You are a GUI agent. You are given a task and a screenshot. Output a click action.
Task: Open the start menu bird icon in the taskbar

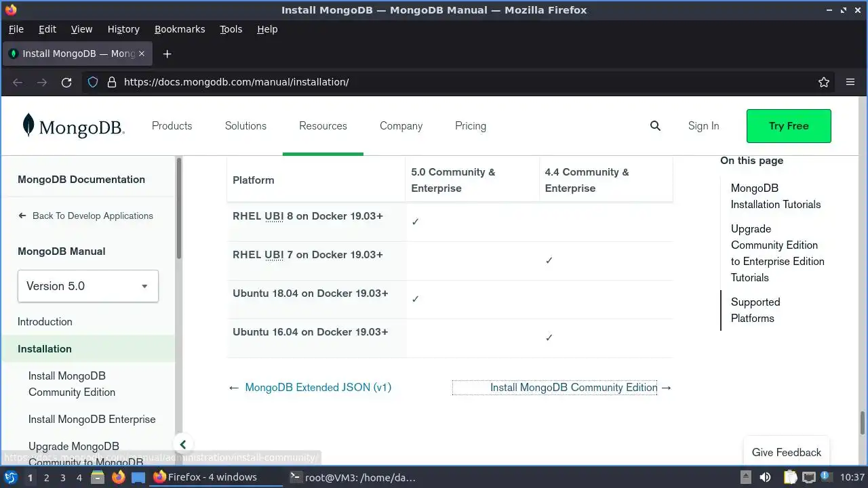[10, 477]
